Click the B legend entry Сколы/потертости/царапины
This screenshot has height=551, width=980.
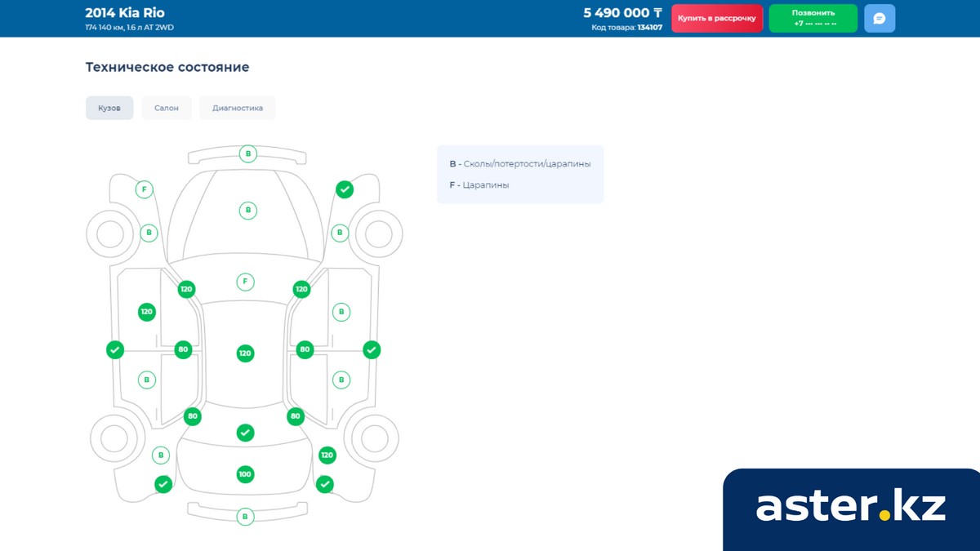pyautogui.click(x=520, y=163)
